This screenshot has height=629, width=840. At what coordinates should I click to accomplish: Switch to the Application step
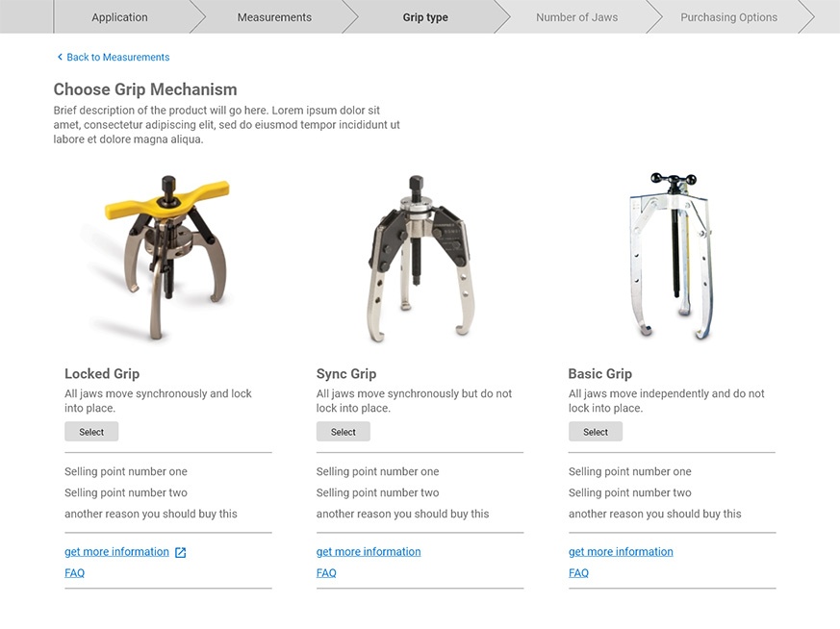point(119,16)
